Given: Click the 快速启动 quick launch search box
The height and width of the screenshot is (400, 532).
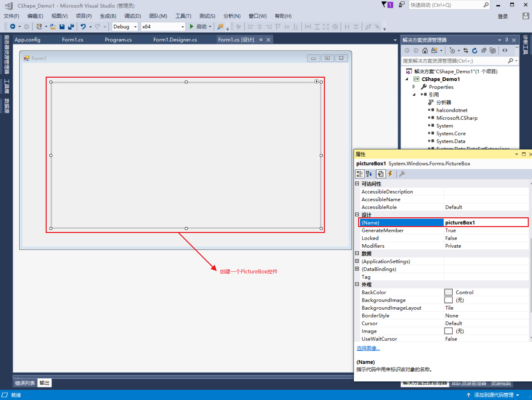Looking at the screenshot, I should (449, 5).
